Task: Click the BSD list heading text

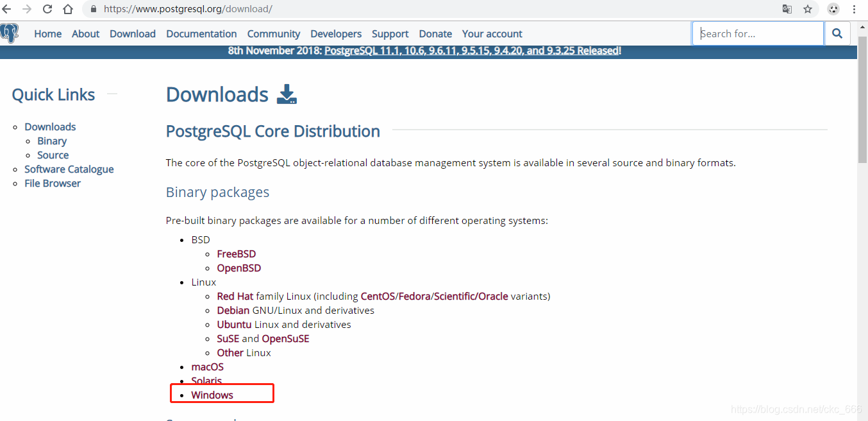Action: click(201, 240)
